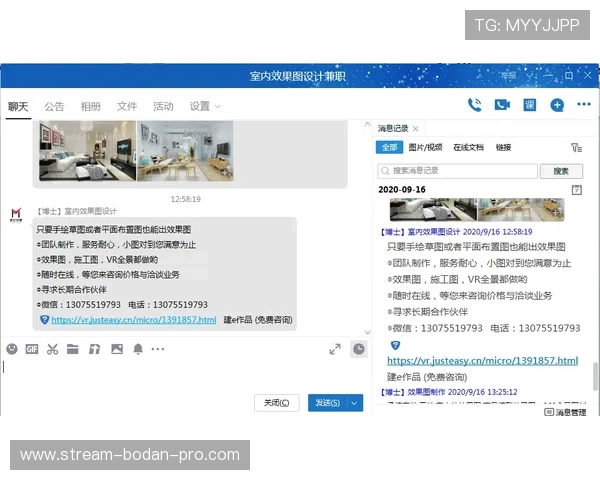Image resolution: width=600 pixels, height=480 pixels.
Task: Open message record filter icon
Action: click(576, 147)
